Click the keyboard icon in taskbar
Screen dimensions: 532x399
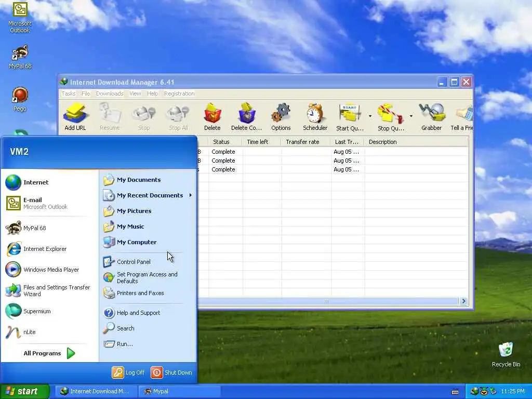[455, 392]
